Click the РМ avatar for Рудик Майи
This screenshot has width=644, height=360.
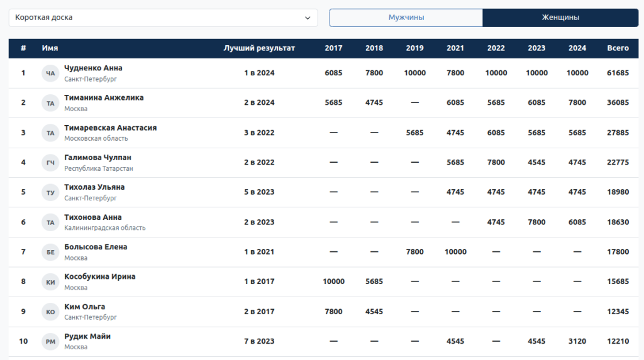click(50, 342)
